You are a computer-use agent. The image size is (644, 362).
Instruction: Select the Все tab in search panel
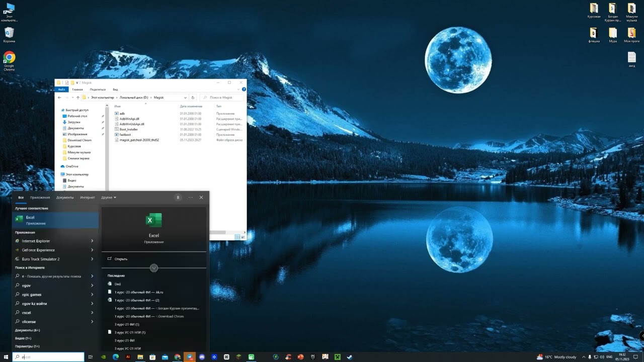coord(21,198)
